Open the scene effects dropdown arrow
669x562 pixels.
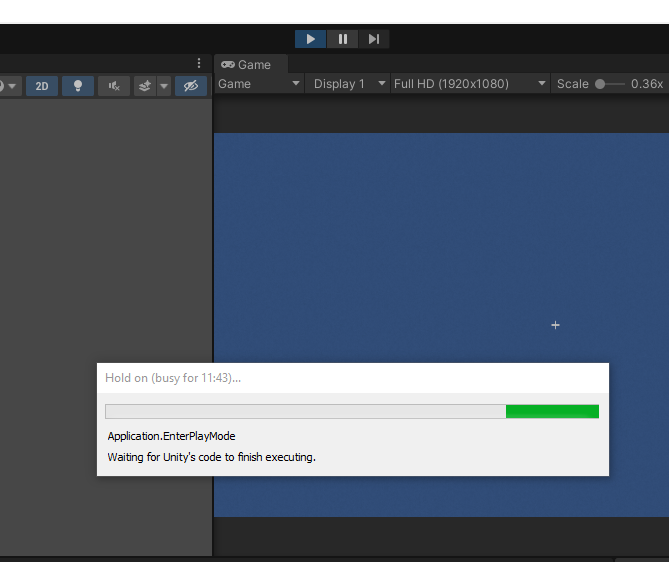(164, 86)
